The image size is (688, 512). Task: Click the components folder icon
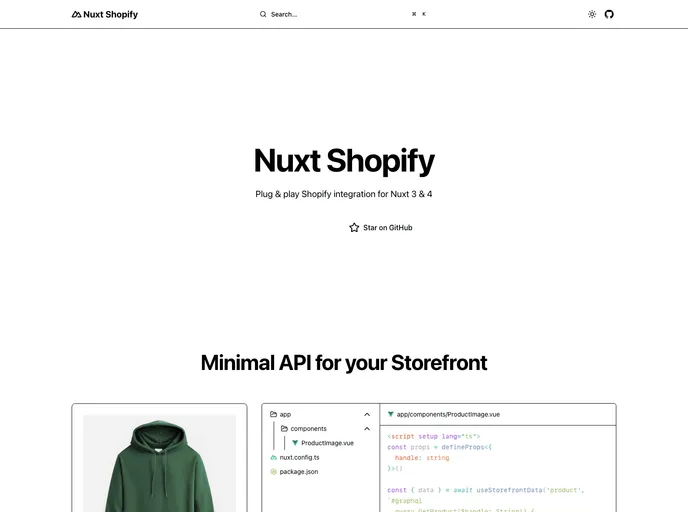click(284, 429)
